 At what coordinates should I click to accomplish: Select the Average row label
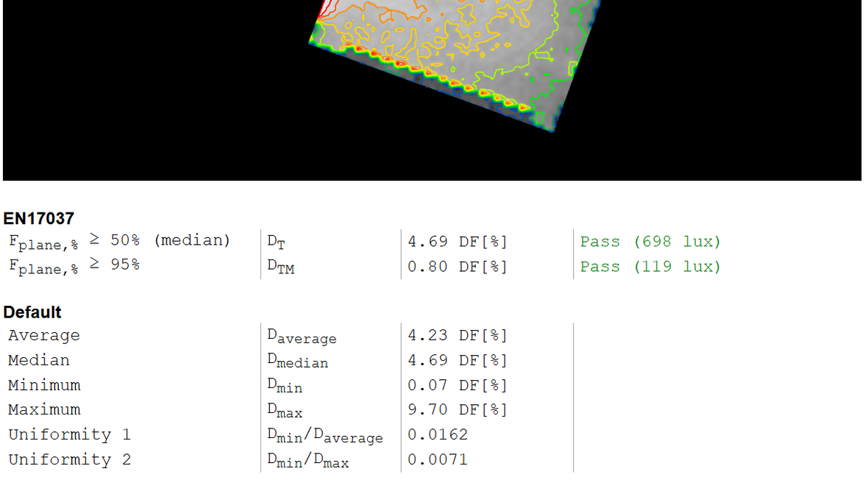[x=44, y=336]
